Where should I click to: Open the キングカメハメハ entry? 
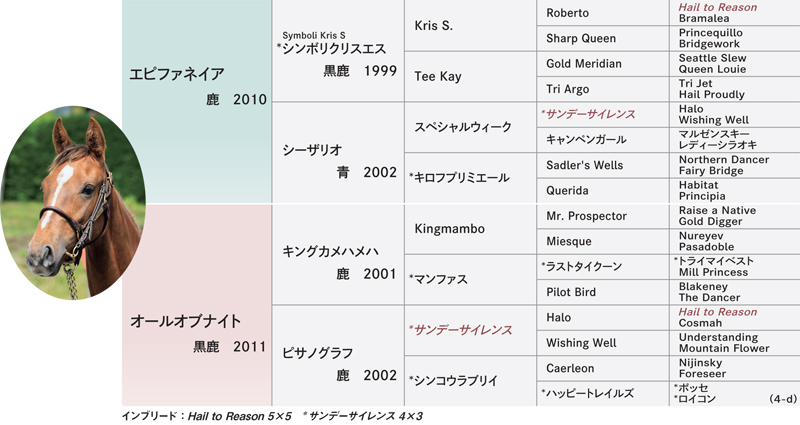[x=338, y=254]
